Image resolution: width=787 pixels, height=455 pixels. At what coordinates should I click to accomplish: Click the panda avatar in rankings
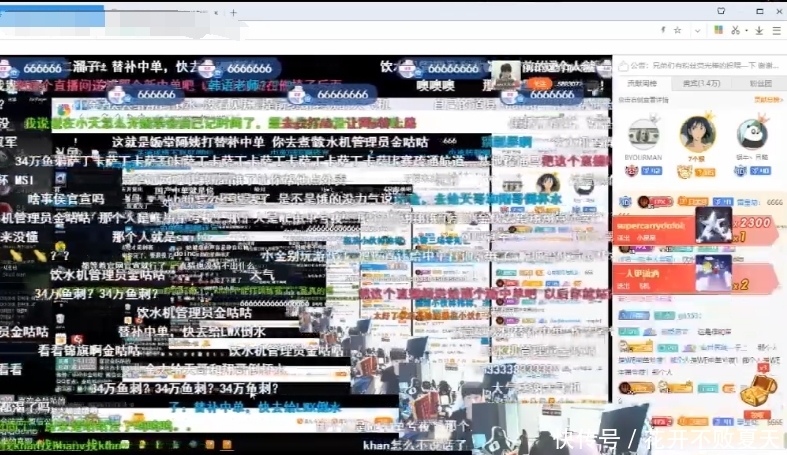(x=751, y=134)
